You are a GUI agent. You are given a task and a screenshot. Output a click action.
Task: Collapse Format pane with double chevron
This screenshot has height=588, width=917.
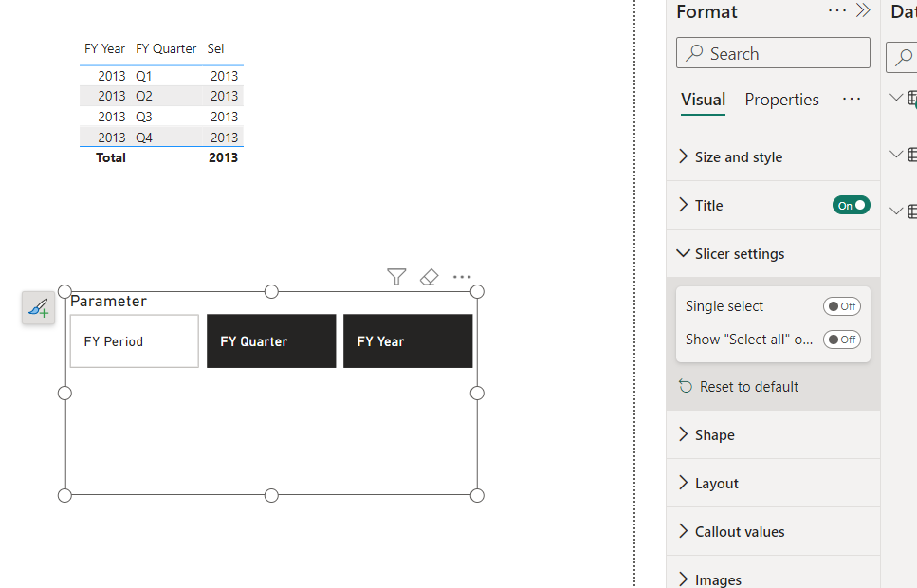point(863,10)
